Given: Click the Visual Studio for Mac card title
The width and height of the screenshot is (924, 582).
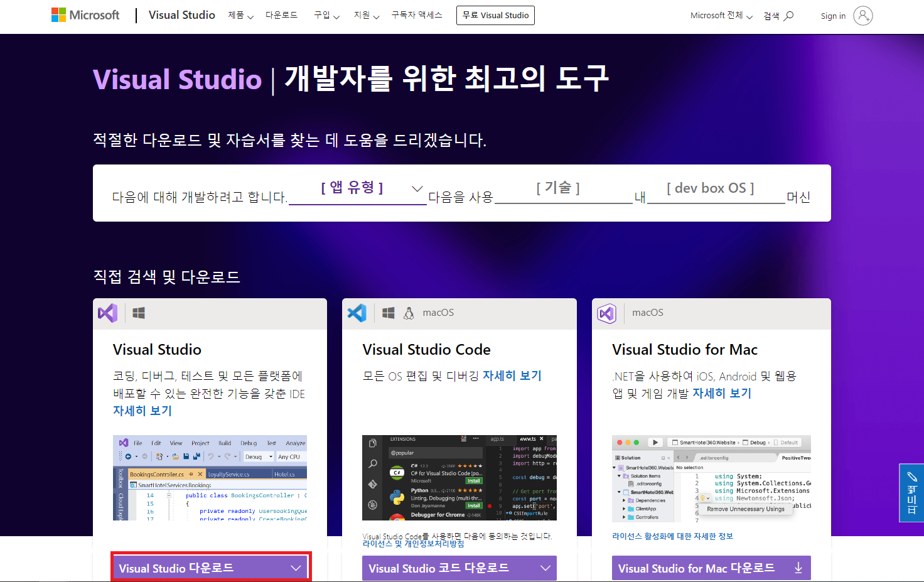Looking at the screenshot, I should point(685,350).
